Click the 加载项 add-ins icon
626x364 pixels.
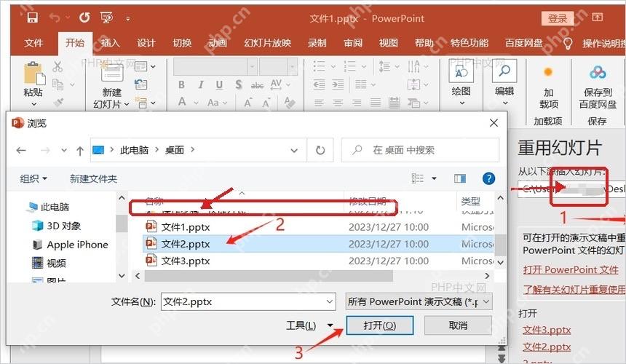[548, 72]
